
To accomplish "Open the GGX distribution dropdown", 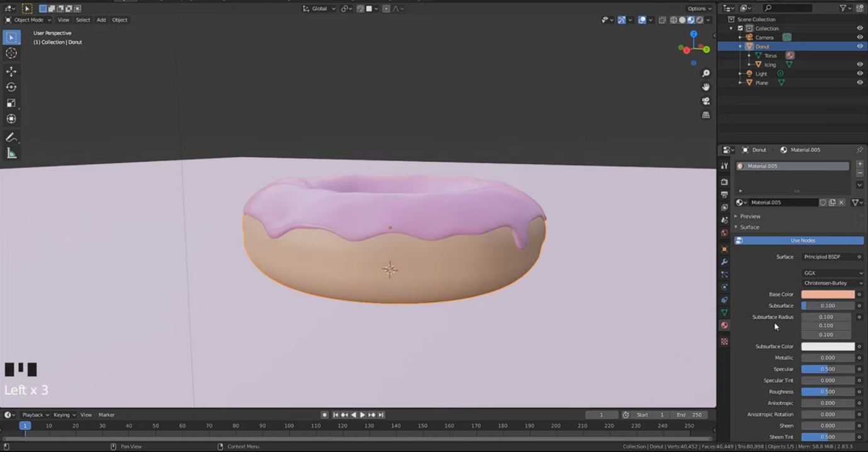I will point(832,273).
